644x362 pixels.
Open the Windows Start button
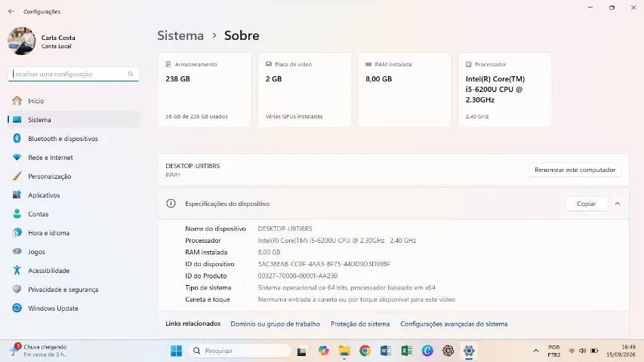(176, 351)
